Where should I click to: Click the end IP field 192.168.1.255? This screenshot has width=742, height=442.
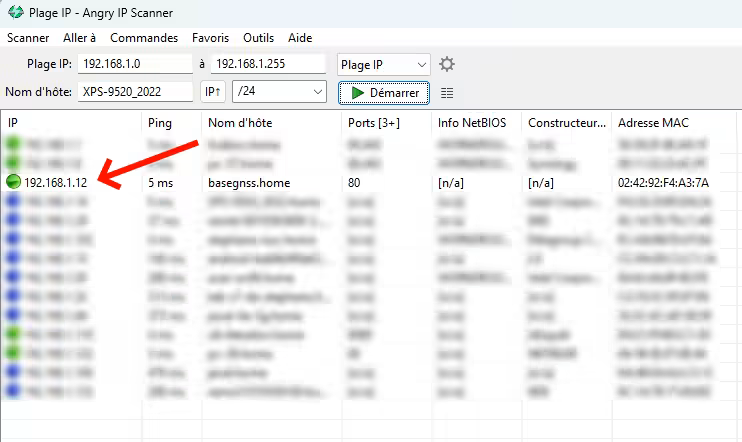(x=268, y=64)
